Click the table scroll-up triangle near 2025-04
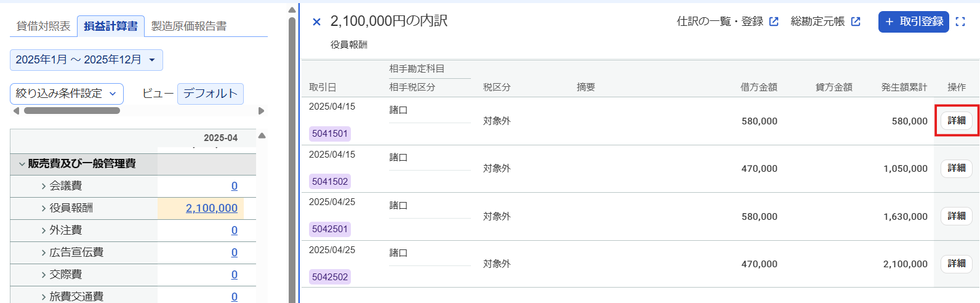Screen dimensions: 980x303 coord(262,135)
